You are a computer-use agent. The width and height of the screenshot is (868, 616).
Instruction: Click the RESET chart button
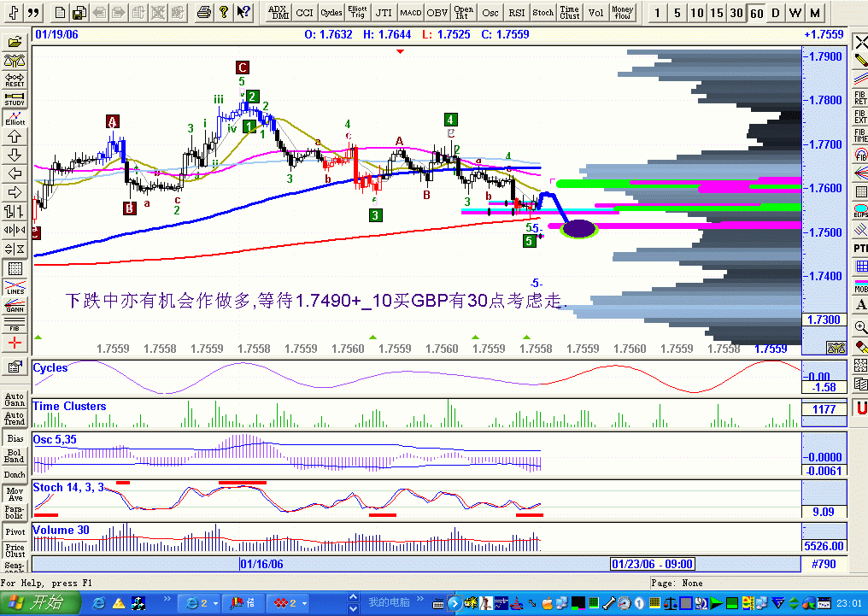coord(15,79)
